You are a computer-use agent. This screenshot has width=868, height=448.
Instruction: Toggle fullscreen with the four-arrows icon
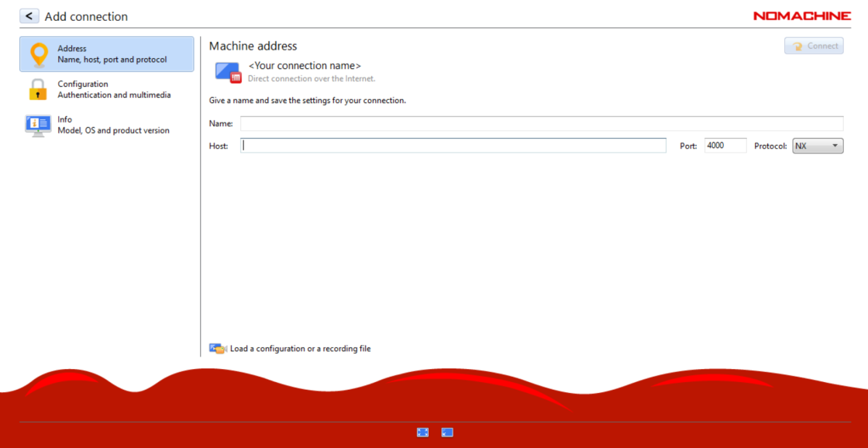(x=422, y=432)
